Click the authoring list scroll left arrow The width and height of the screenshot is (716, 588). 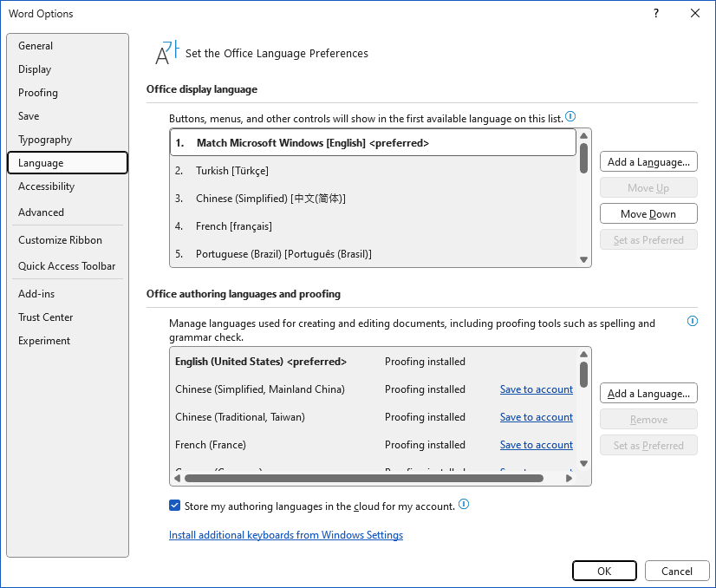tap(177, 479)
